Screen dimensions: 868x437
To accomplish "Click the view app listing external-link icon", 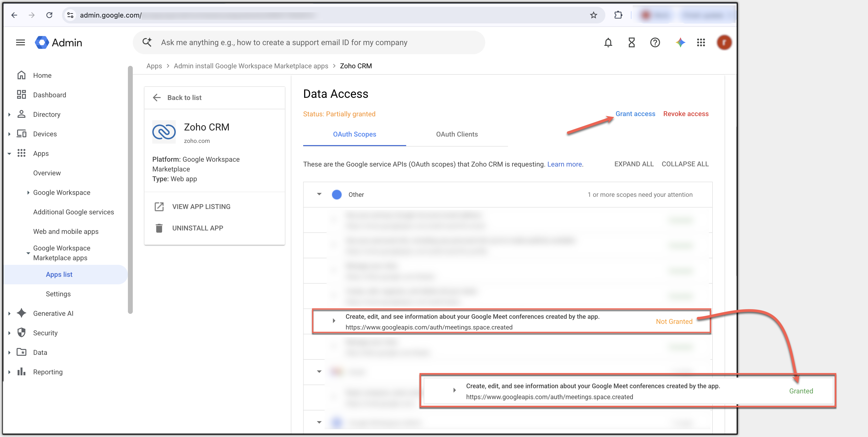I will [x=159, y=206].
